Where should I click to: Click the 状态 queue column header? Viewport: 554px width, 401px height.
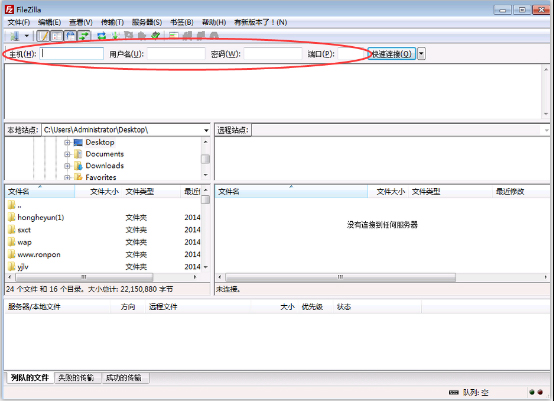coord(378,307)
